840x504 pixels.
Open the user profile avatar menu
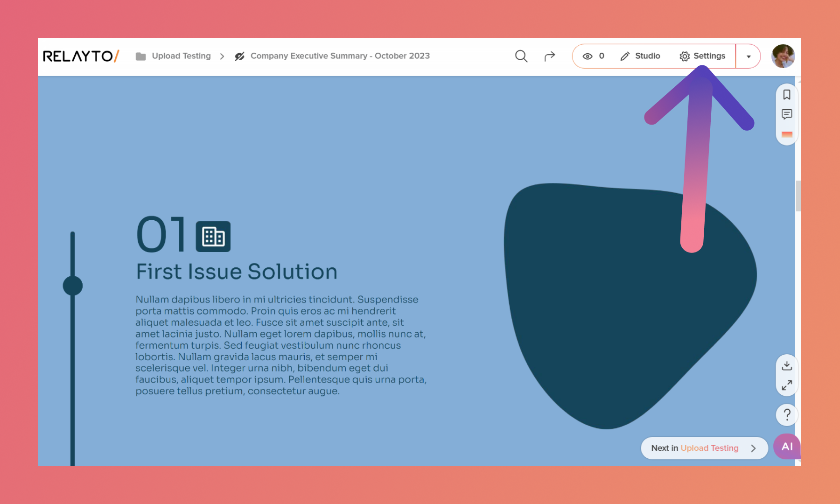pos(783,56)
